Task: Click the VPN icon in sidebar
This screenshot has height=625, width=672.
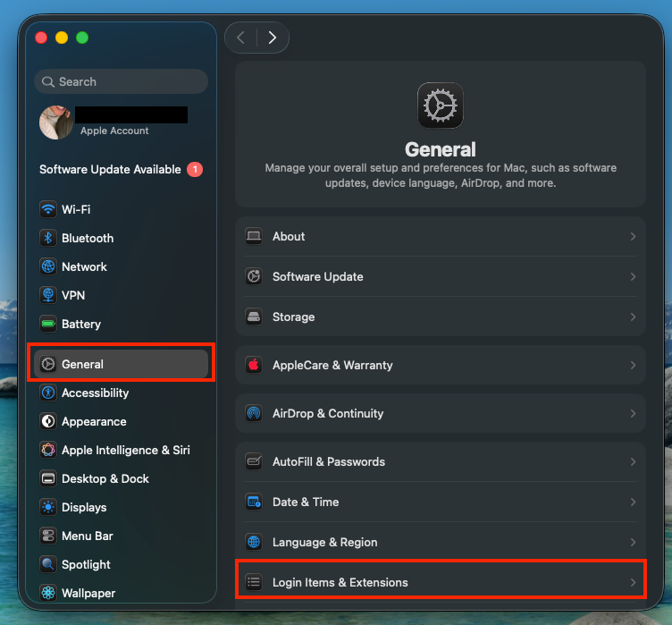Action: [x=48, y=295]
